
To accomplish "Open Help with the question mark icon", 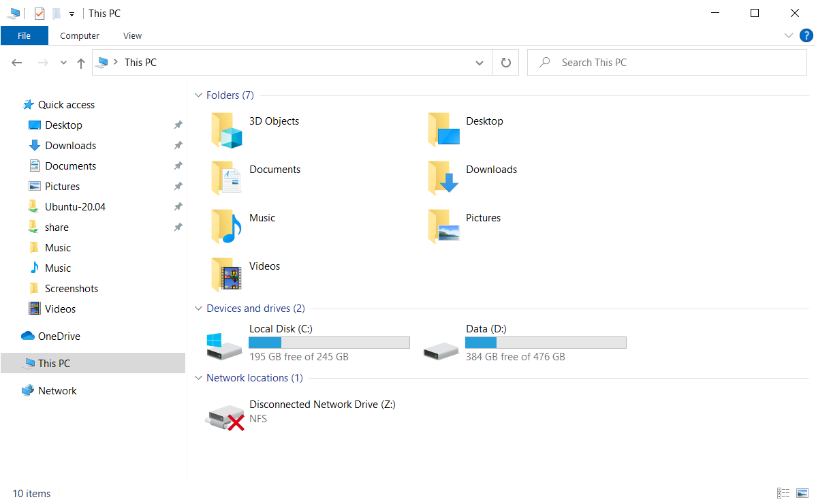I will coord(806,35).
